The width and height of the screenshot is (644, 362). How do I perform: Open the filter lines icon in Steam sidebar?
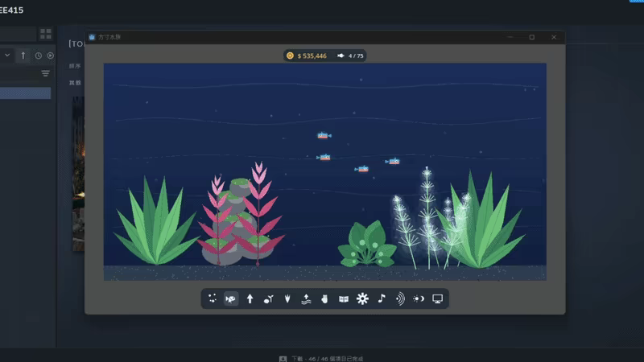pos(45,73)
